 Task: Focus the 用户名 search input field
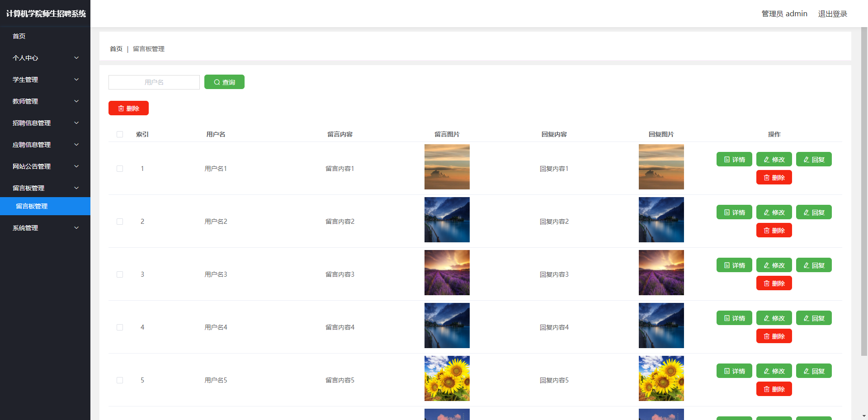coord(154,82)
